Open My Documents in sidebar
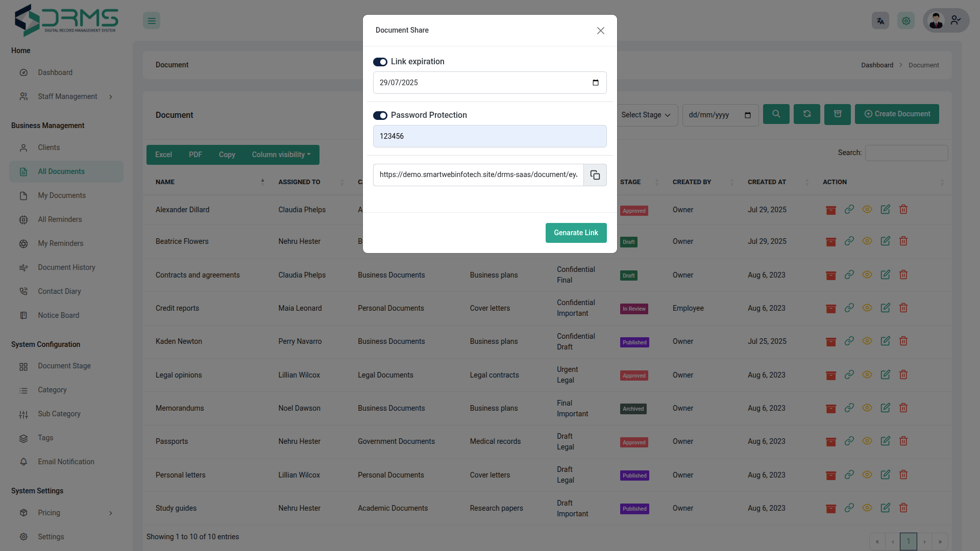This screenshot has width=980, height=551. click(62, 196)
